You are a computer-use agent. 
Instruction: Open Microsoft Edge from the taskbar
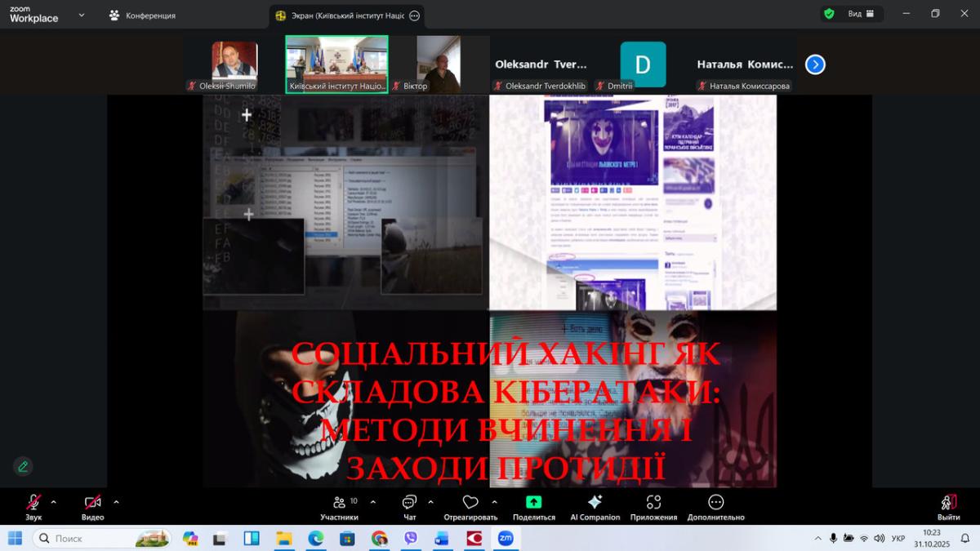coord(315,538)
